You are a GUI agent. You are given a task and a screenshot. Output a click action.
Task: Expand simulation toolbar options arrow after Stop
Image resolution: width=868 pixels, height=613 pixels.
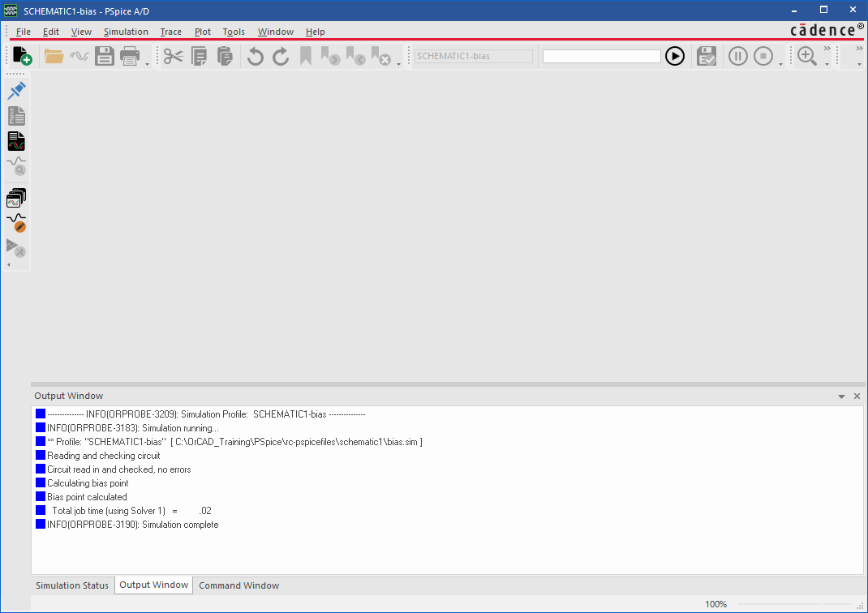pos(780,64)
